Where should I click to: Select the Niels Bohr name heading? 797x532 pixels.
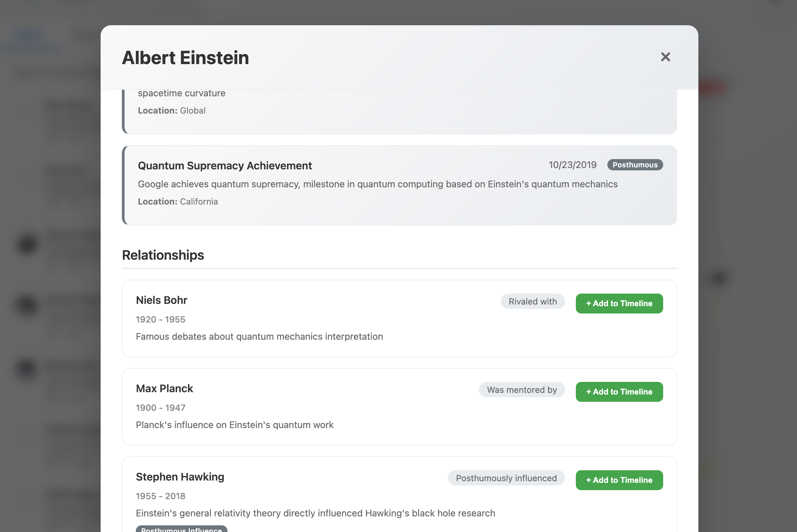(161, 300)
